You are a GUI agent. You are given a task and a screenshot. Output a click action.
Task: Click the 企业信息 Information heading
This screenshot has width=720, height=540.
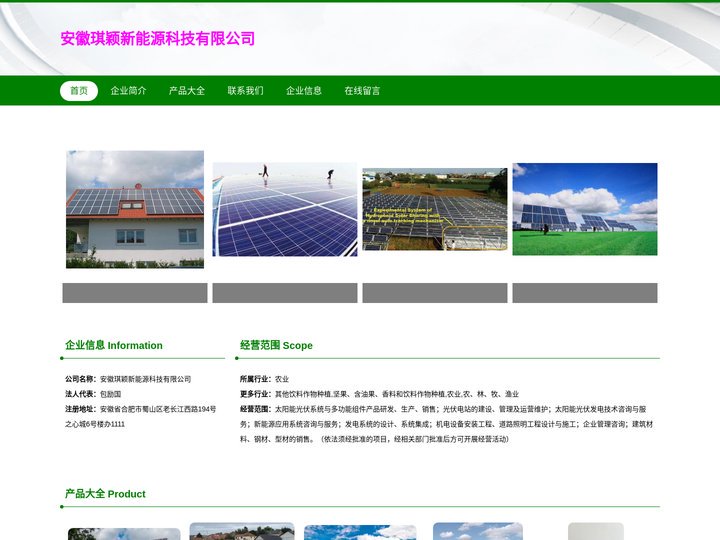coord(114,345)
